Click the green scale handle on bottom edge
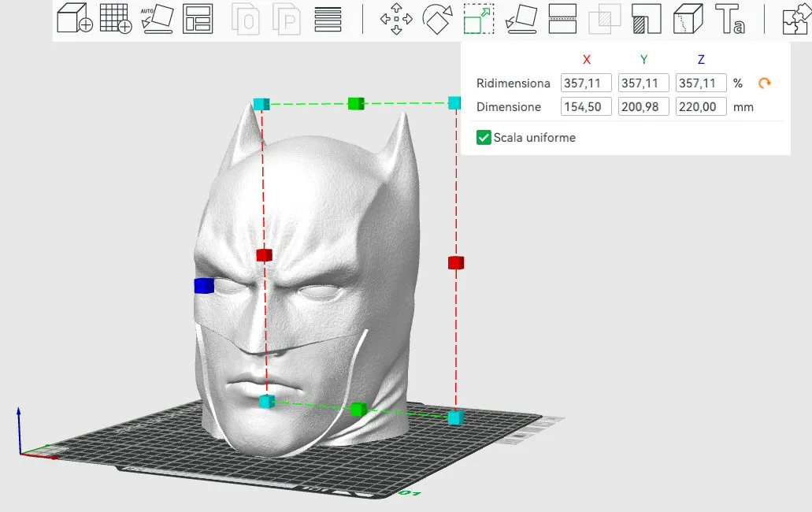Image resolution: width=812 pixels, height=512 pixels. point(358,410)
